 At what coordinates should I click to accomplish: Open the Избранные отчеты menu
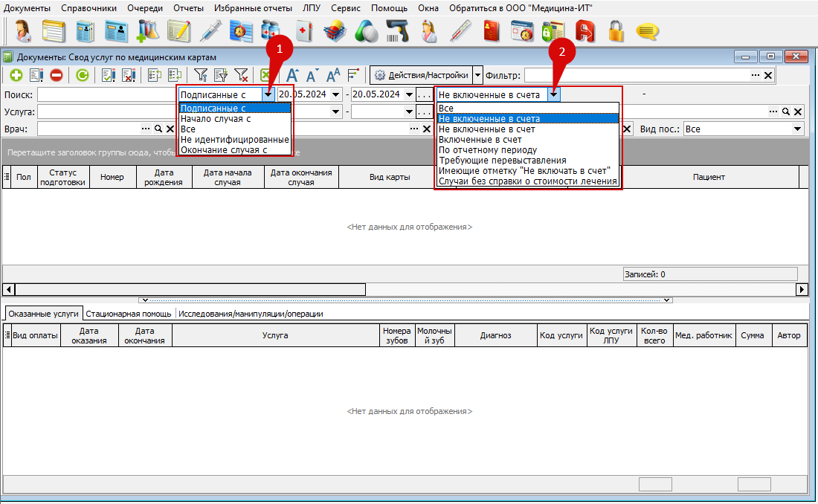coord(253,8)
